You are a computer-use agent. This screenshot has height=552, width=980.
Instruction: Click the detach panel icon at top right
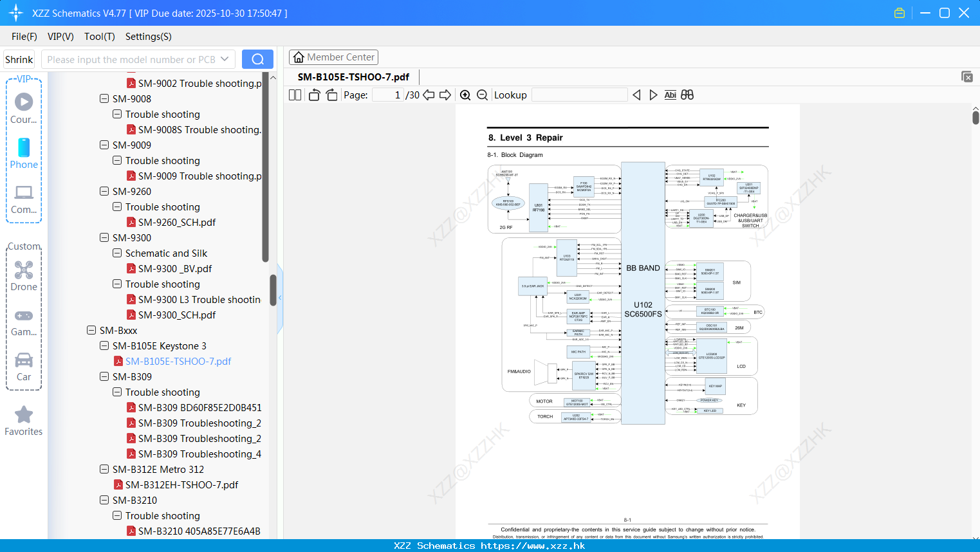pos(967,77)
